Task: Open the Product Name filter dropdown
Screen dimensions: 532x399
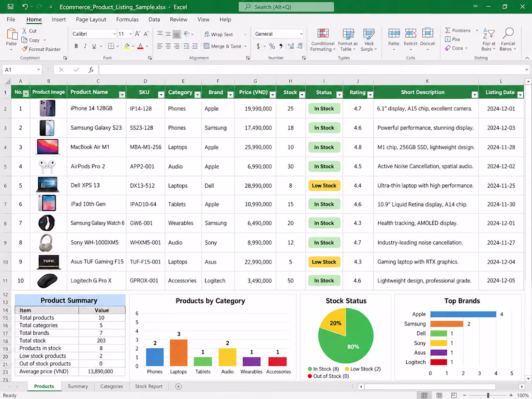Action: pyautogui.click(x=122, y=95)
